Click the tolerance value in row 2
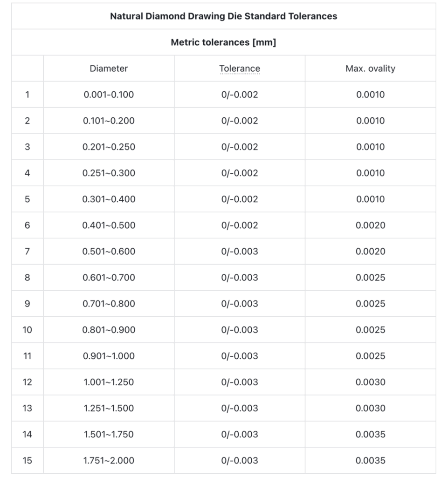 coord(240,121)
